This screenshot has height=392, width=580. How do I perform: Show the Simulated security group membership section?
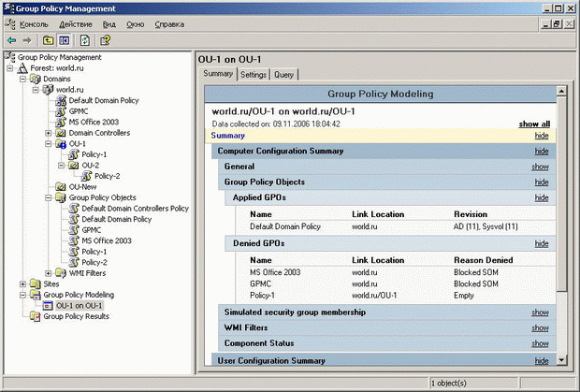(x=540, y=312)
